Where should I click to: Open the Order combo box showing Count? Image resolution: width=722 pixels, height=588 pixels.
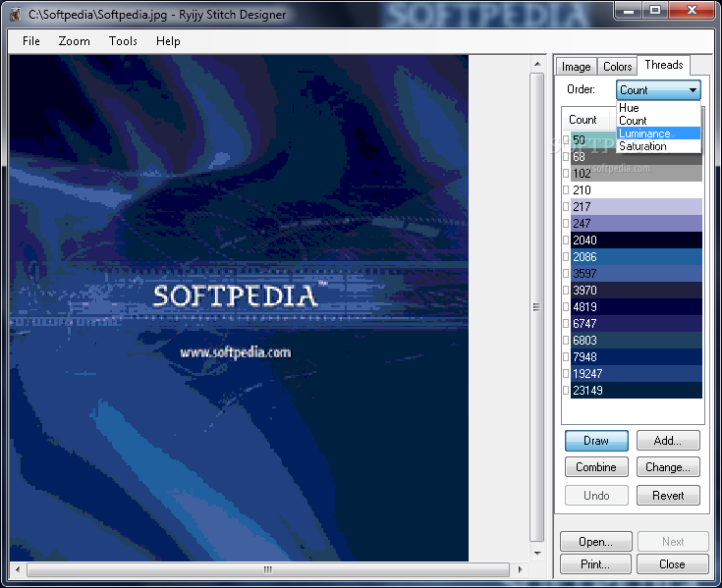point(658,90)
